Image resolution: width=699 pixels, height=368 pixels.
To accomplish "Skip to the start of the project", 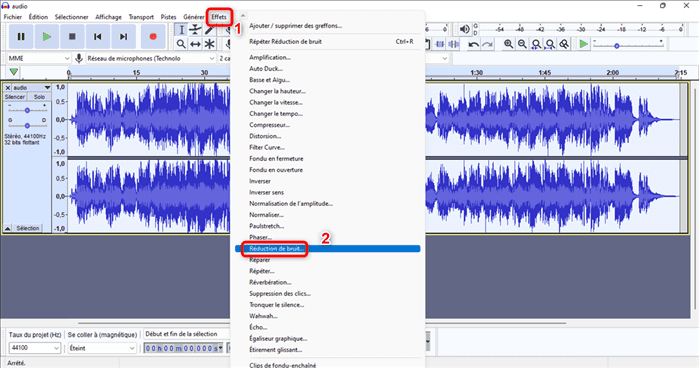I will point(98,37).
